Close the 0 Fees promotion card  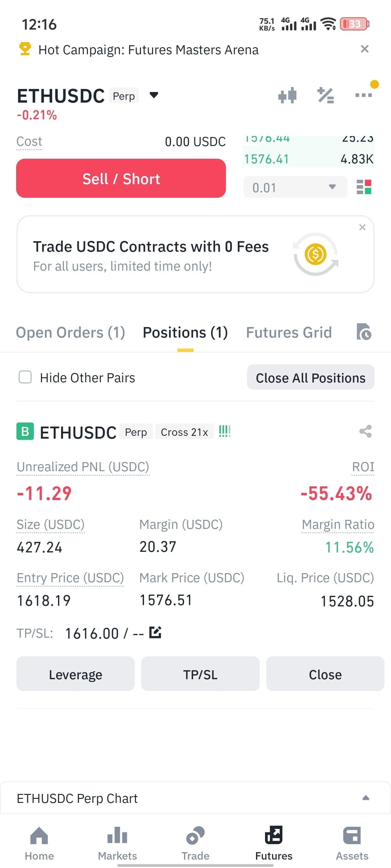click(x=362, y=228)
